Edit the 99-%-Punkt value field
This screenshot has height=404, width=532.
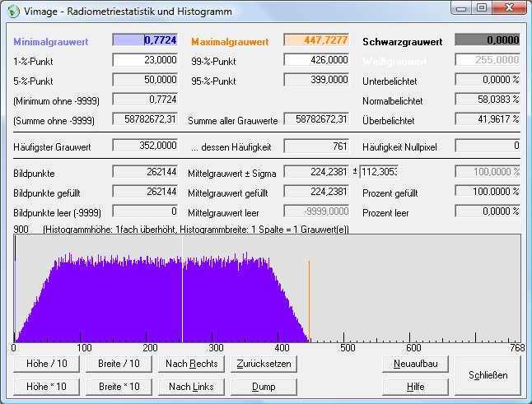(x=316, y=60)
